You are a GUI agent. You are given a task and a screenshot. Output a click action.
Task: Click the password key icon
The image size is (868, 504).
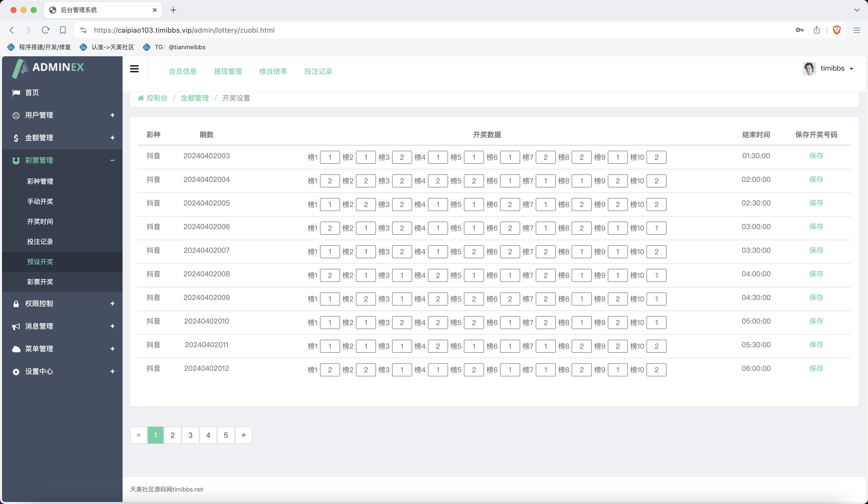click(x=799, y=30)
